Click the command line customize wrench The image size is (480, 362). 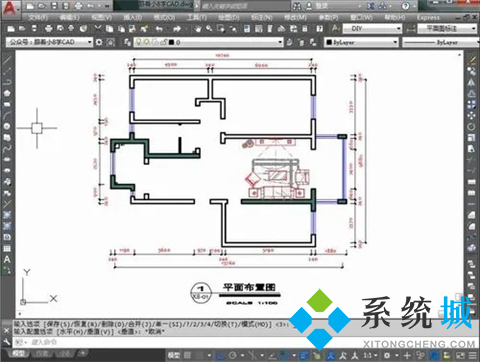[x=6, y=342]
